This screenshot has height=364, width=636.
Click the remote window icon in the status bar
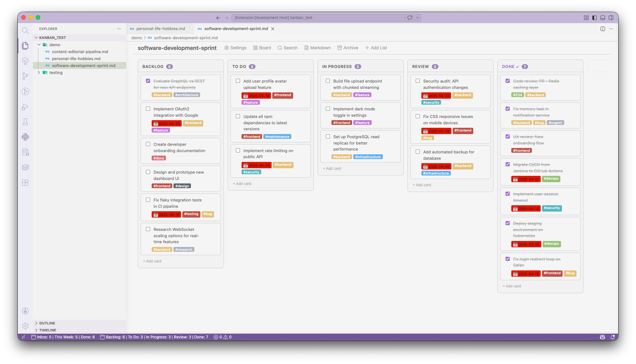click(x=23, y=337)
